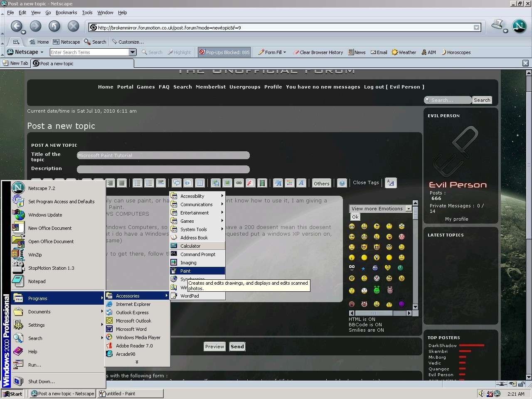Click the forum Search text field
This screenshot has height=399, width=532.
point(448,100)
